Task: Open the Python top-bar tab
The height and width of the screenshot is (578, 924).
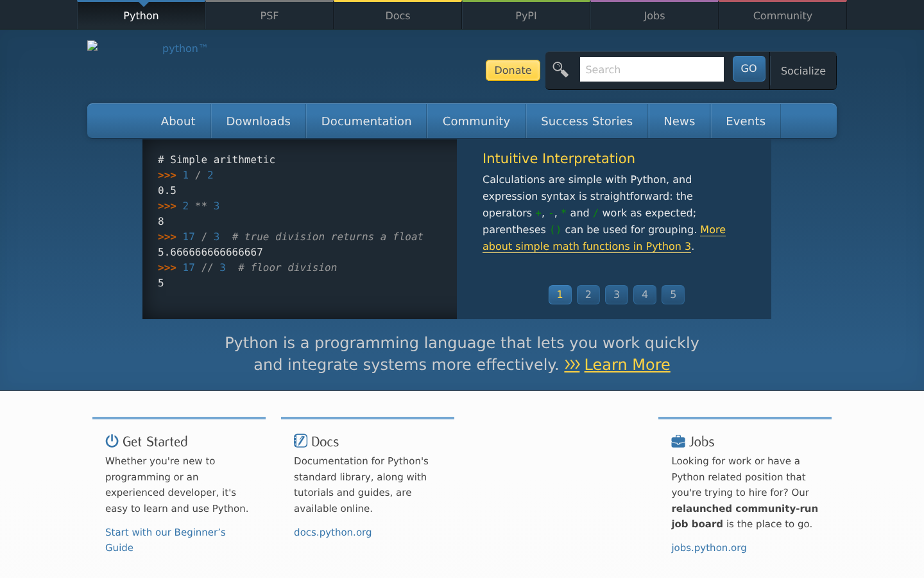Action: 141,15
